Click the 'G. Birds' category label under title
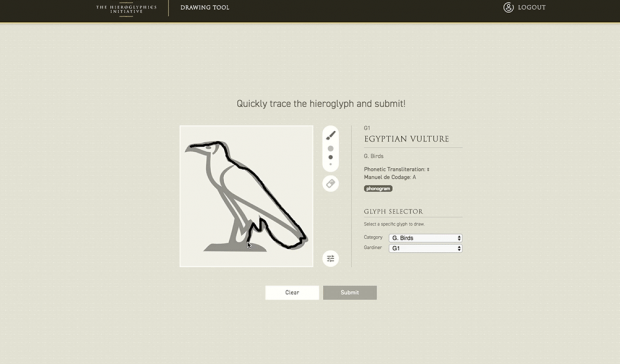 point(374,156)
